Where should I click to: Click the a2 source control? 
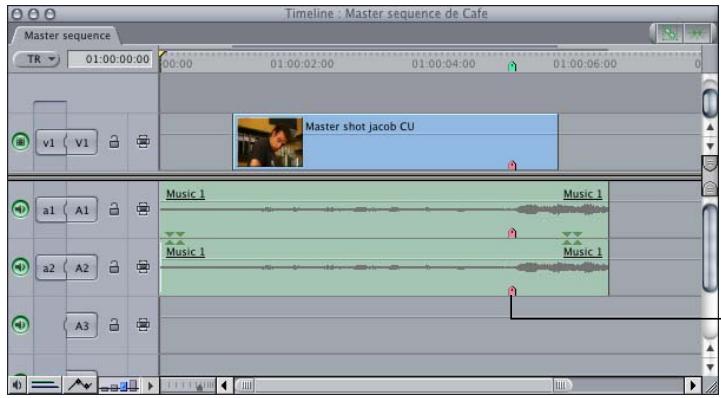tap(50, 267)
